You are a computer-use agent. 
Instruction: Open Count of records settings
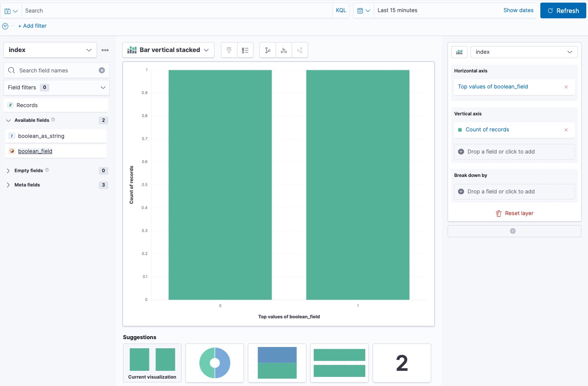point(487,130)
